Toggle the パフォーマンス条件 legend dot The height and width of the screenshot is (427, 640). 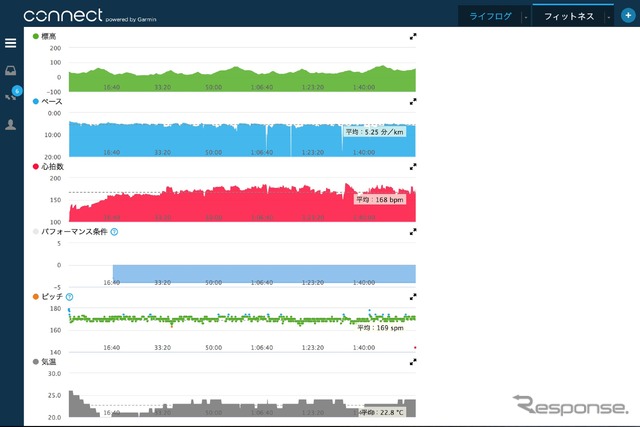click(x=36, y=231)
